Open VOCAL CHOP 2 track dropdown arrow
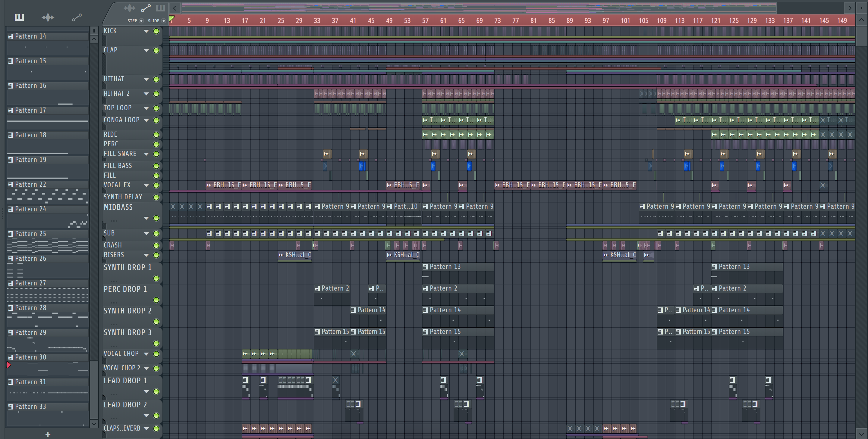 (x=146, y=368)
